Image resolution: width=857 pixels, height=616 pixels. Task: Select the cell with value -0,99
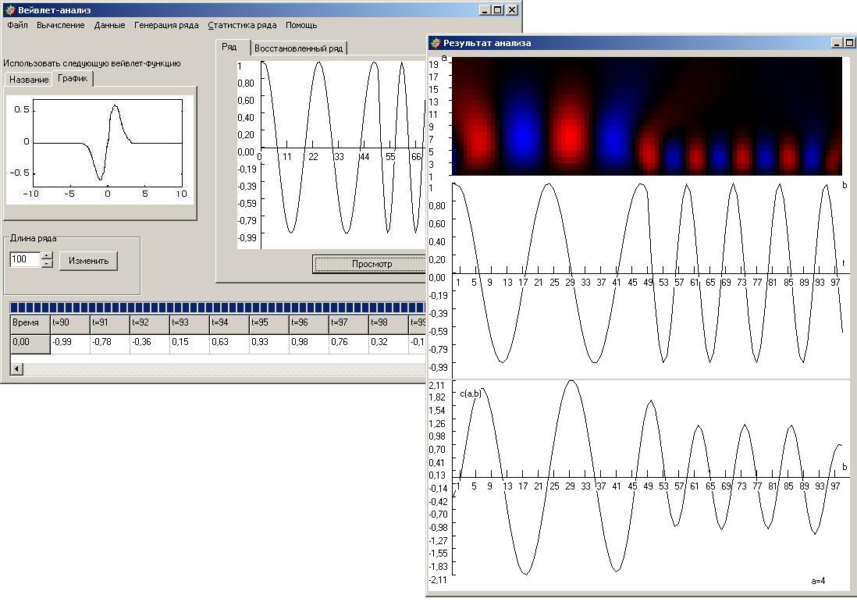point(70,344)
